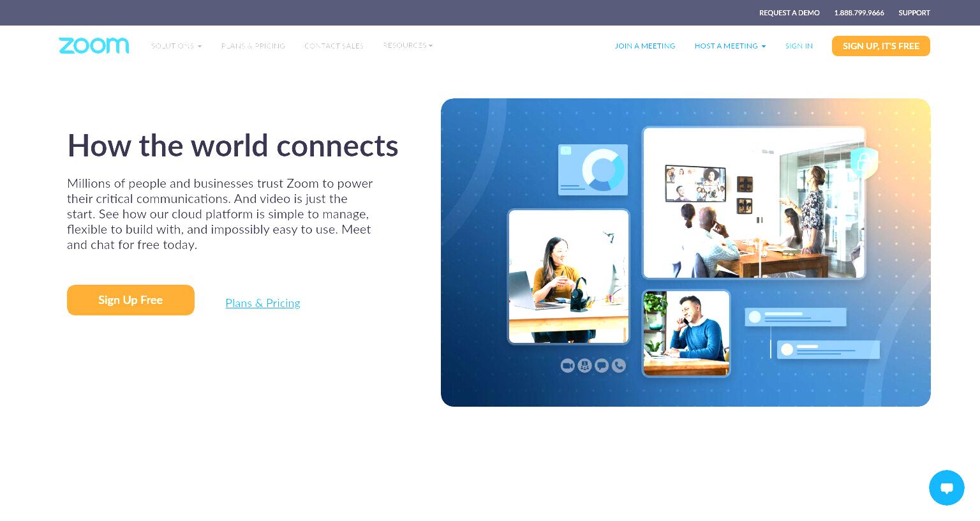Click the How the world connects heading
980x521 pixels.
[233, 146]
